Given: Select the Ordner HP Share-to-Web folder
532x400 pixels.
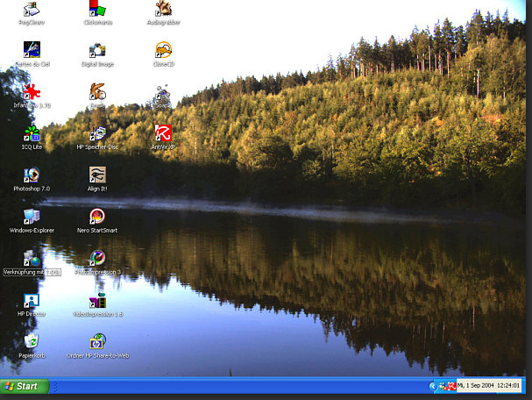Looking at the screenshot, I should (97, 341).
